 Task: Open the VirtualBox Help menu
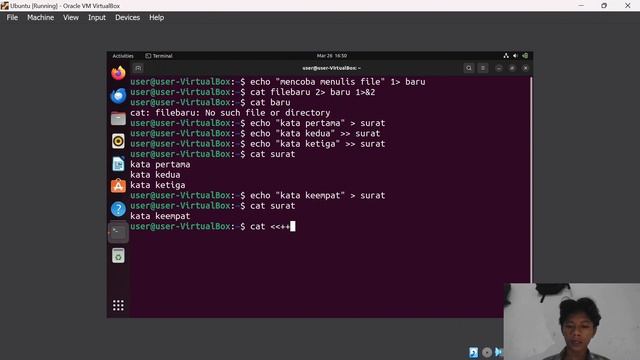[156, 18]
